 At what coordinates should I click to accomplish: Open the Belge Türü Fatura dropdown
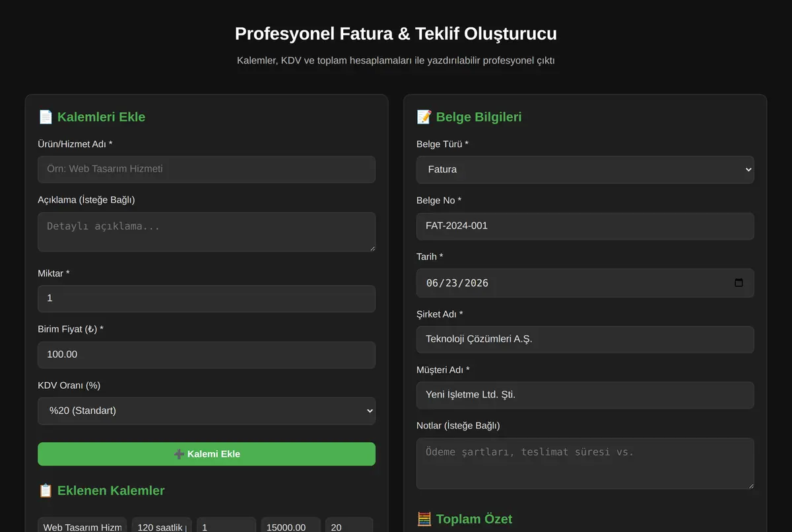[x=585, y=170]
